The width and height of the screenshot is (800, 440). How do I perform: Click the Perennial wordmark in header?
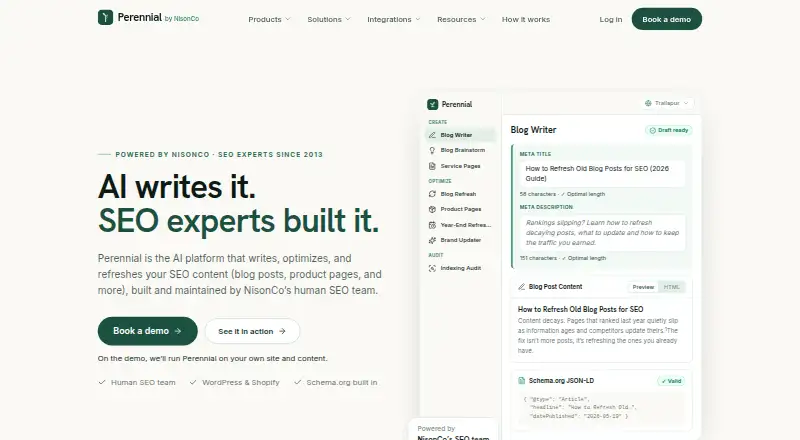point(139,17)
